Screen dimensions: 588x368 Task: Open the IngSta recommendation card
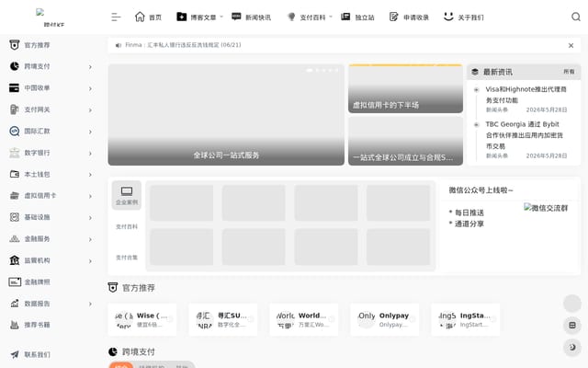coord(466,319)
